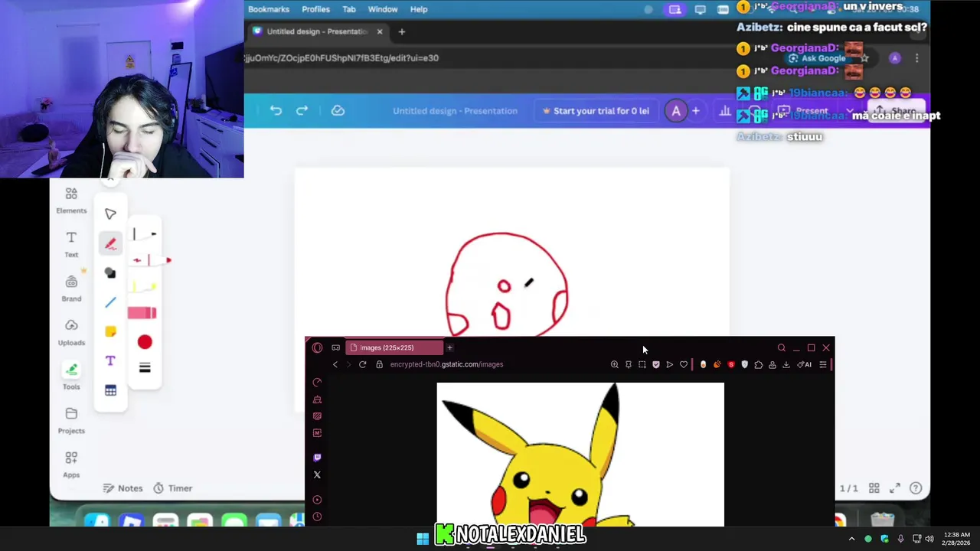Add page to Opera bookmarks heart
The height and width of the screenshot is (551, 980).
point(684,364)
